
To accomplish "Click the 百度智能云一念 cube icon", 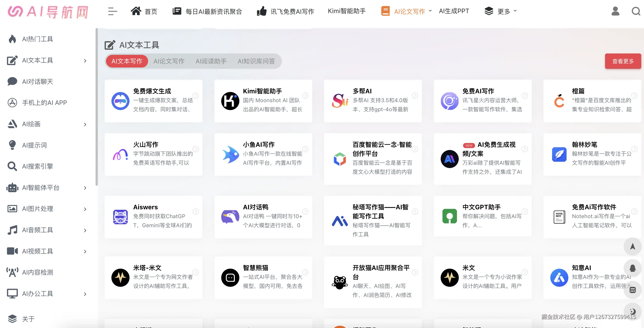I will click(x=340, y=159).
